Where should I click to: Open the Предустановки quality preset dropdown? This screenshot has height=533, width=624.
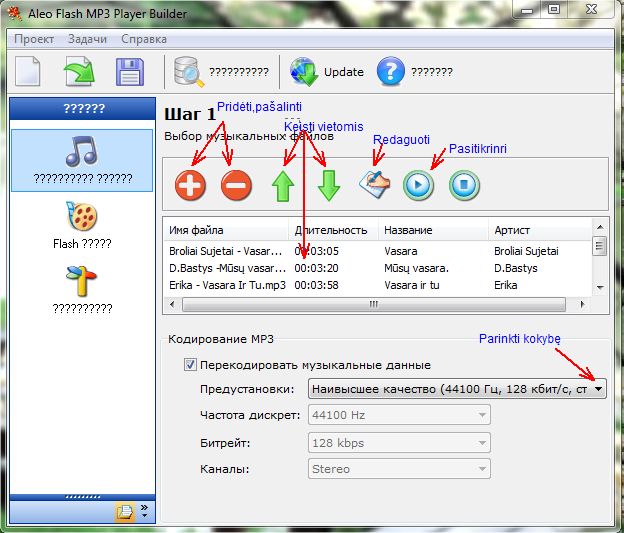(598, 389)
